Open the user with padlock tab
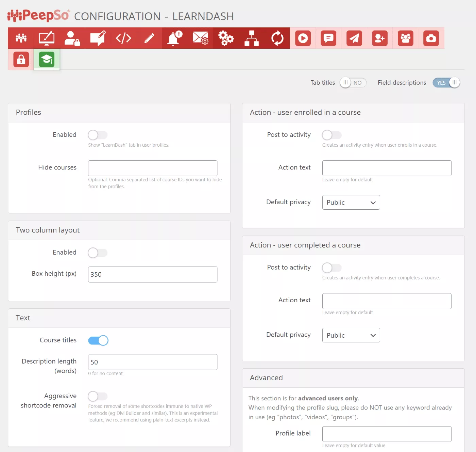 (x=72, y=38)
